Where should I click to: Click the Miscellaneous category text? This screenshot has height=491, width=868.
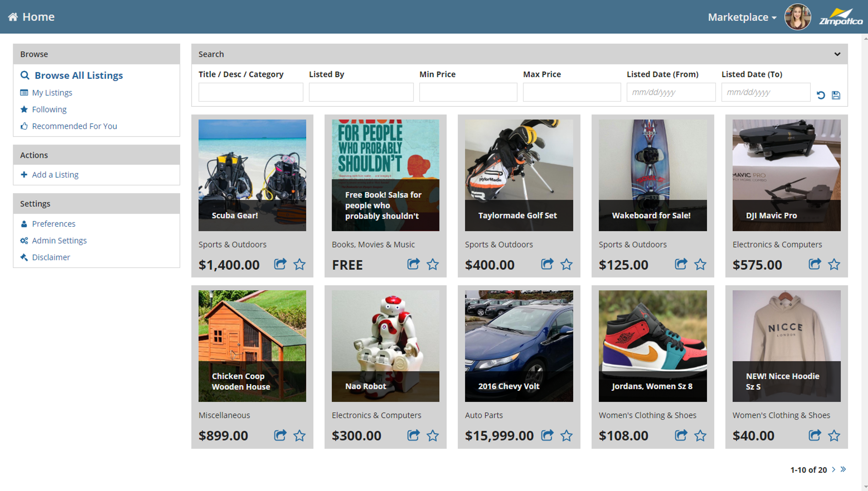pos(224,415)
